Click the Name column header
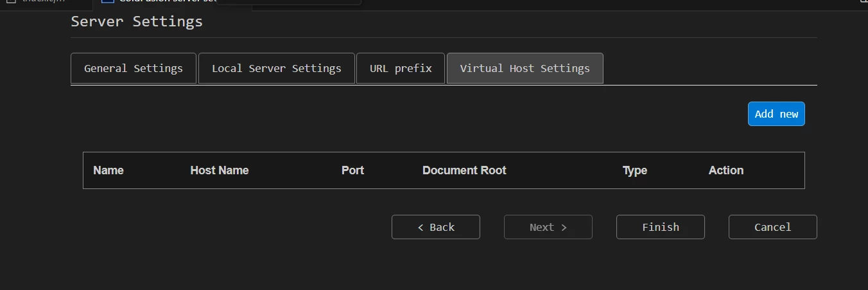Image resolution: width=868 pixels, height=290 pixels. 108,170
